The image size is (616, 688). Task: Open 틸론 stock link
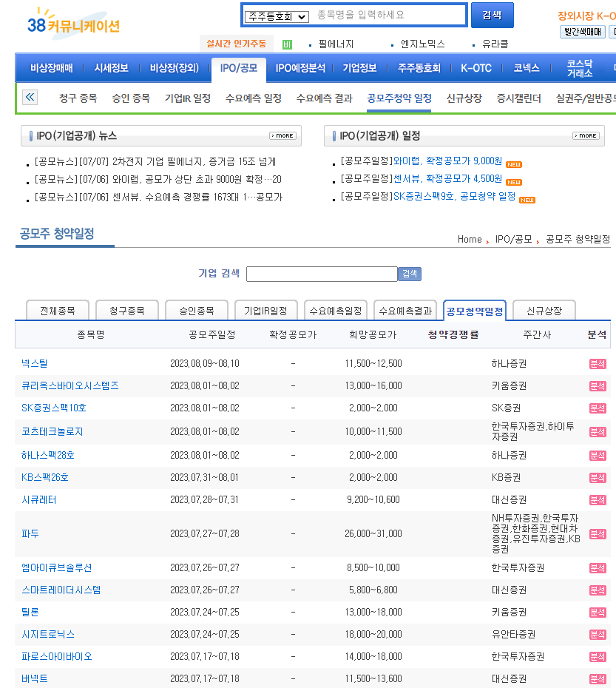30,612
